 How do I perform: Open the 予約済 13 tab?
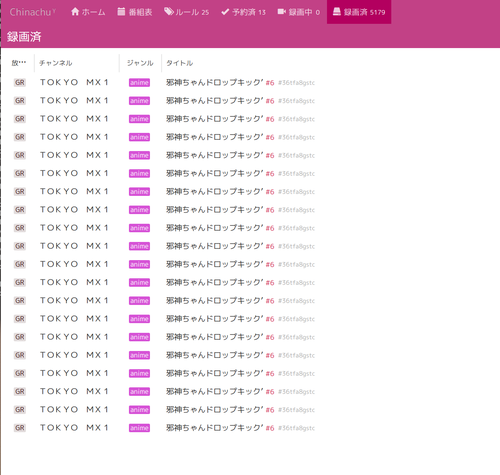243,12
